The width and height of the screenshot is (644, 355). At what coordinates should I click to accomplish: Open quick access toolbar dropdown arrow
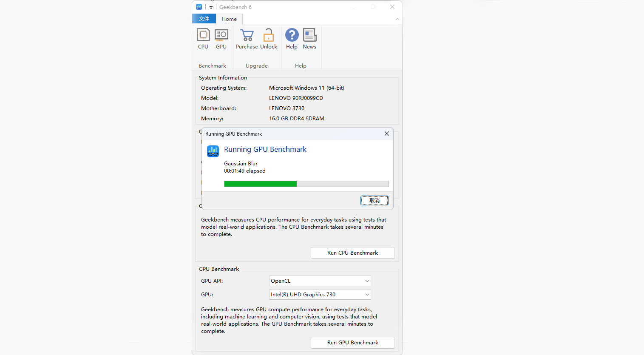coord(211,7)
